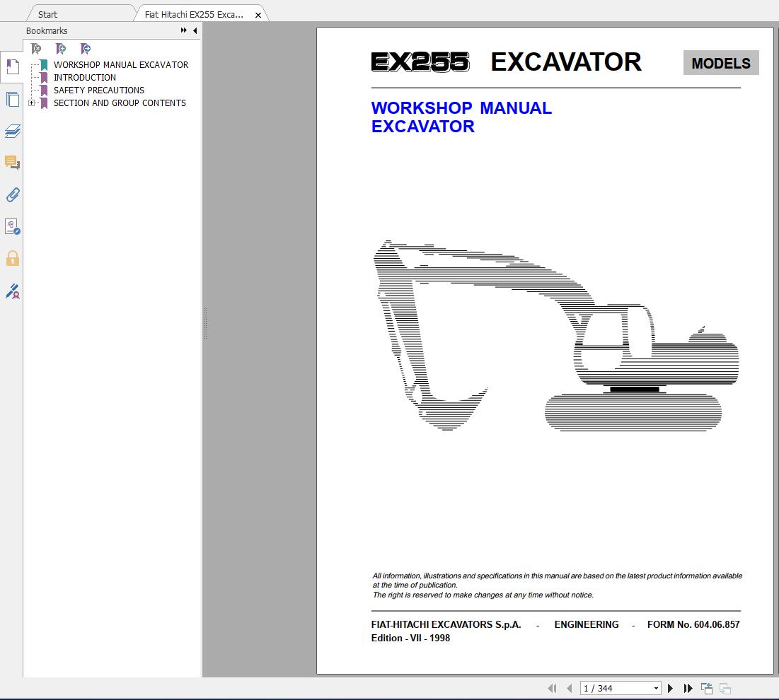
Task: Select the INTRODUCTION bookmark
Action: coord(84,78)
